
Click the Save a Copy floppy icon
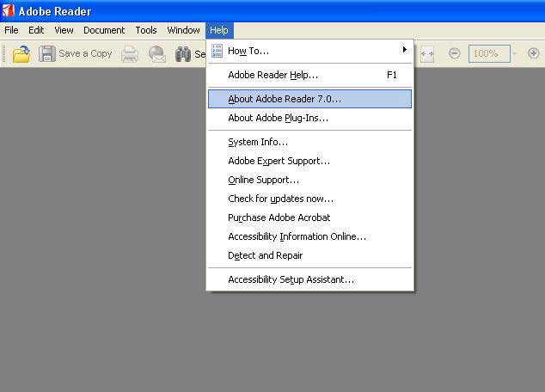(x=47, y=54)
